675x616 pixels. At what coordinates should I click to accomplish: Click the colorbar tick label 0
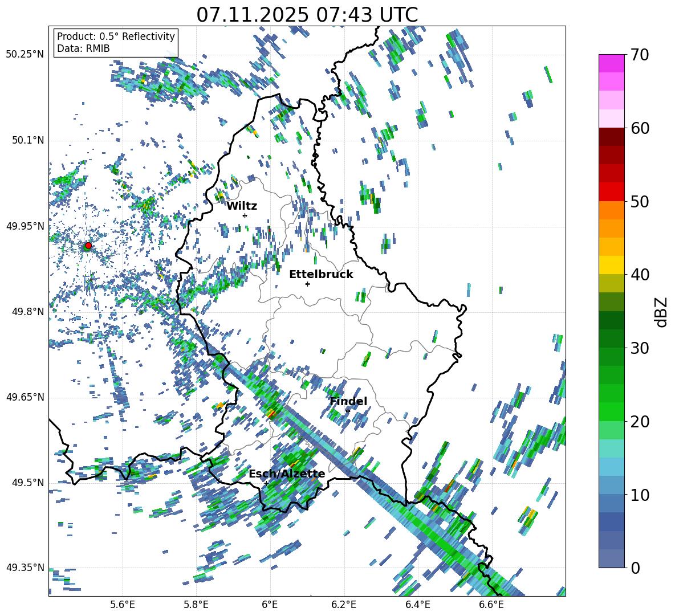pyautogui.click(x=635, y=568)
